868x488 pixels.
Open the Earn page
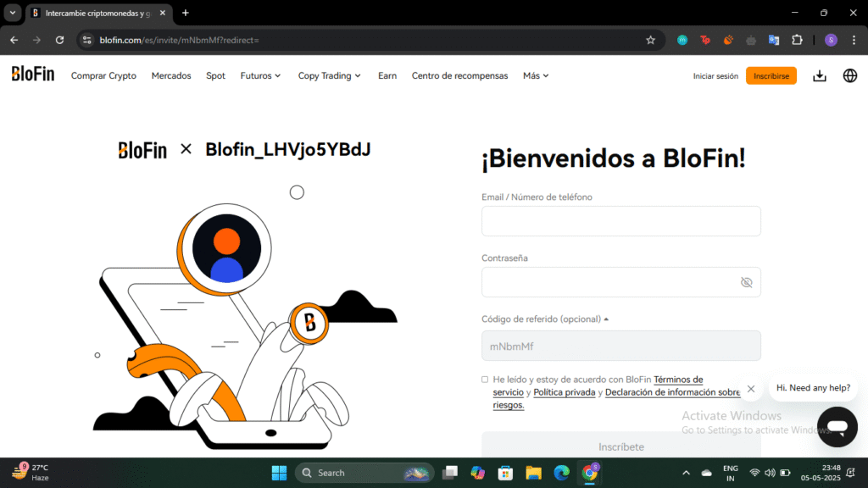387,75
